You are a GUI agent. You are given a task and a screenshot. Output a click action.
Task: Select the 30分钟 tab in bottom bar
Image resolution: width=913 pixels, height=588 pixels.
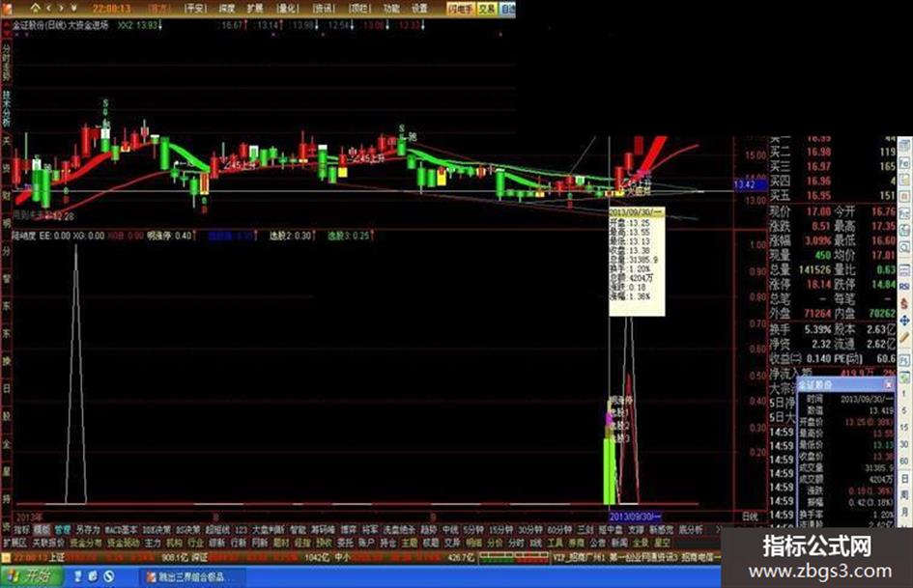click(529, 530)
